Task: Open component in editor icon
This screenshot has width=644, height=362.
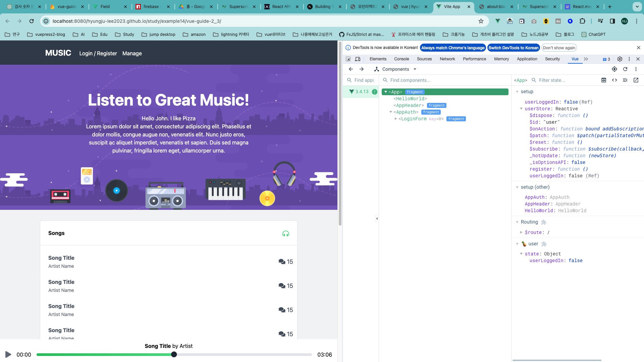Action: pyautogui.click(x=636, y=80)
